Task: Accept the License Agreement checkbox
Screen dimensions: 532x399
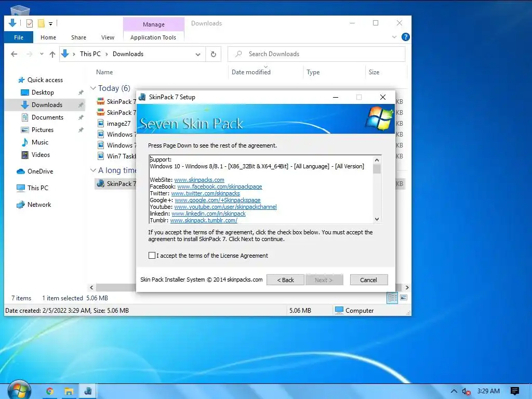Action: (152, 256)
